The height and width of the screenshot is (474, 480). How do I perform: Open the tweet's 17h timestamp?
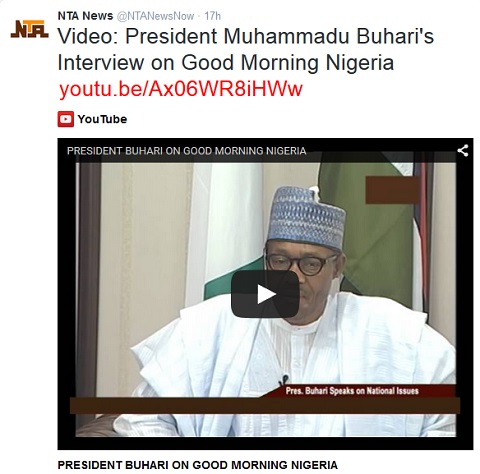[x=212, y=16]
